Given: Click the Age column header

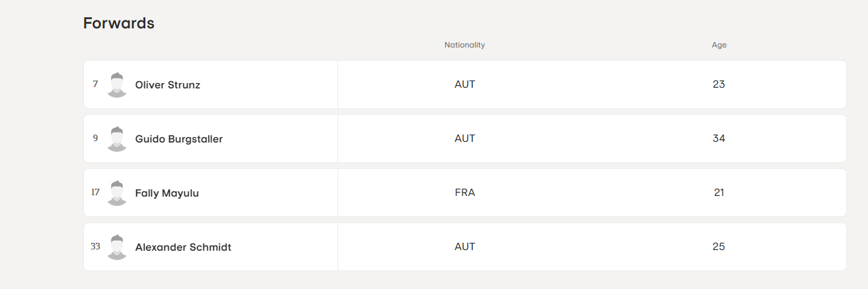Looking at the screenshot, I should (x=719, y=45).
